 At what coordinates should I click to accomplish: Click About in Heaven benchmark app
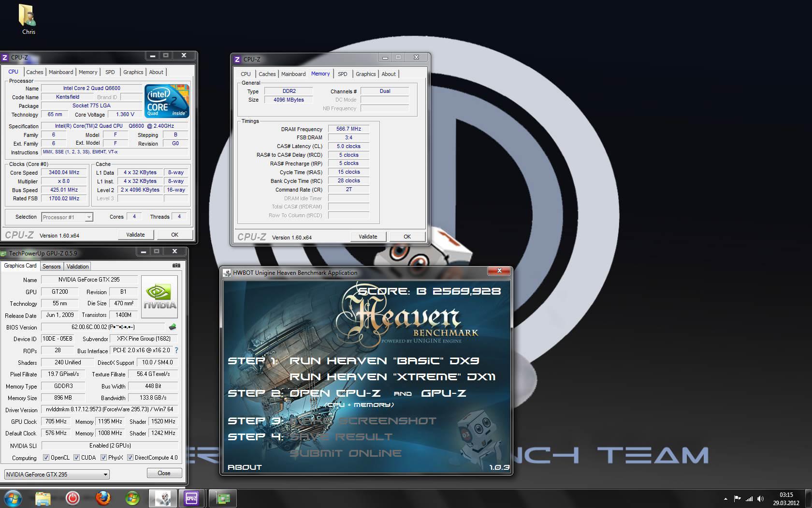coord(245,467)
